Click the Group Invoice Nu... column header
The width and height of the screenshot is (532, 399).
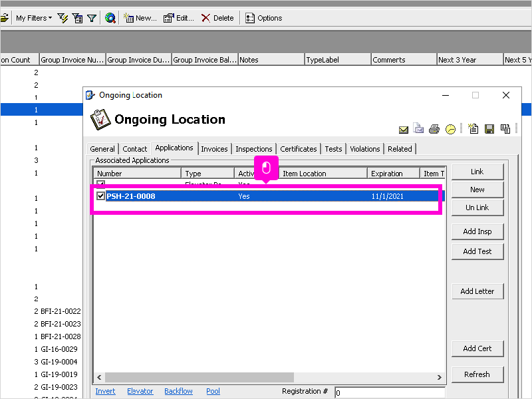pos(72,60)
